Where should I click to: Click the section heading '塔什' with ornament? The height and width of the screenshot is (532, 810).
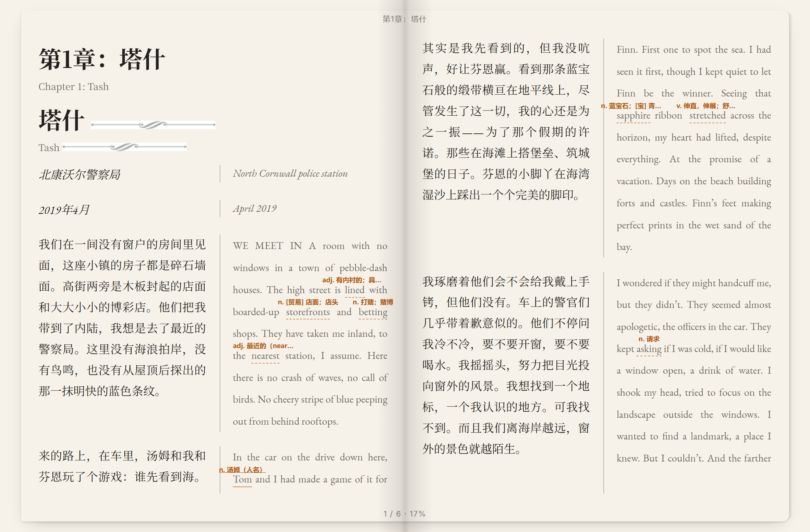pos(61,120)
